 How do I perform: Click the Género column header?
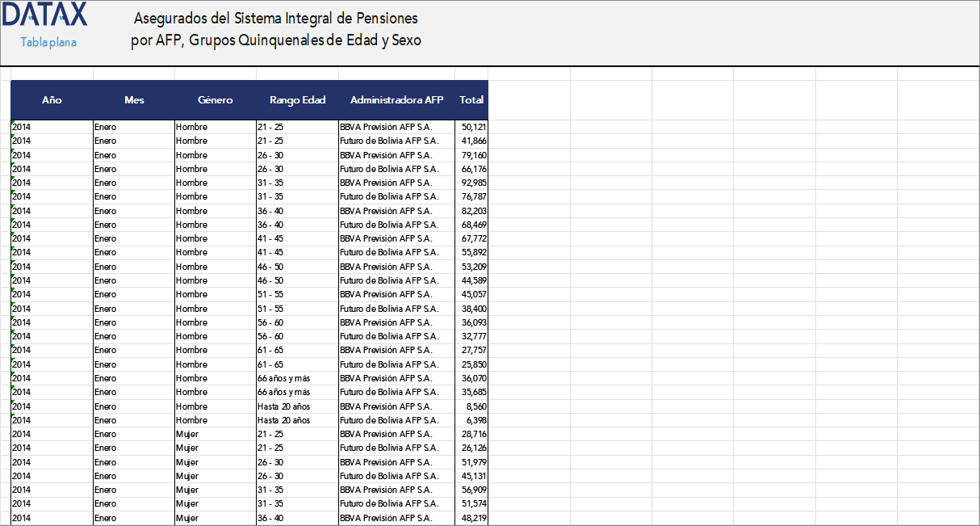coord(215,100)
